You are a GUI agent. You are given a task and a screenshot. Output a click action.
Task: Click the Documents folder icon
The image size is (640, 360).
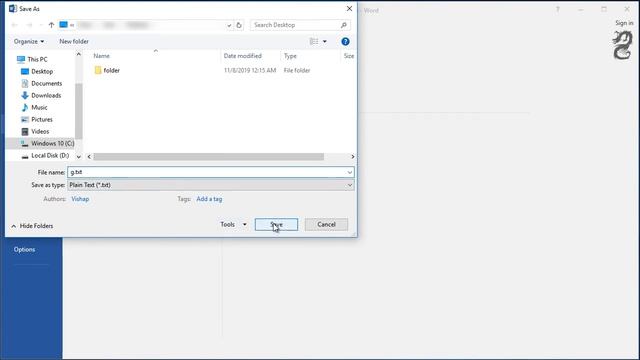25,83
